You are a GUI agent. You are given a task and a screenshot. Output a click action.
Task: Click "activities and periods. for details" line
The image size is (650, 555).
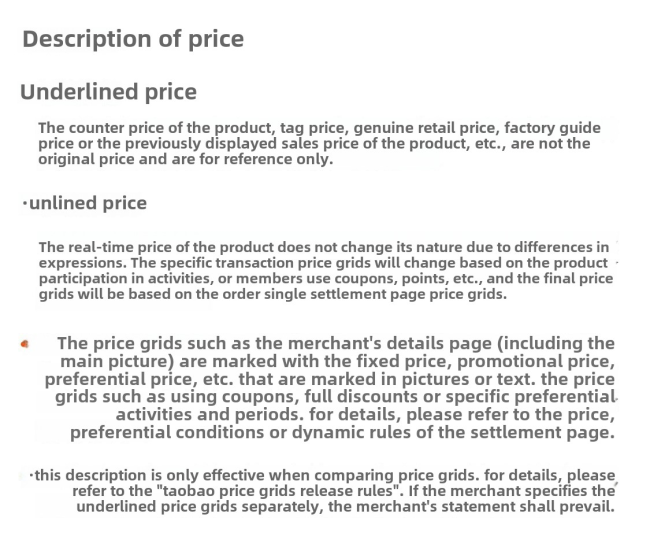pos(365,414)
